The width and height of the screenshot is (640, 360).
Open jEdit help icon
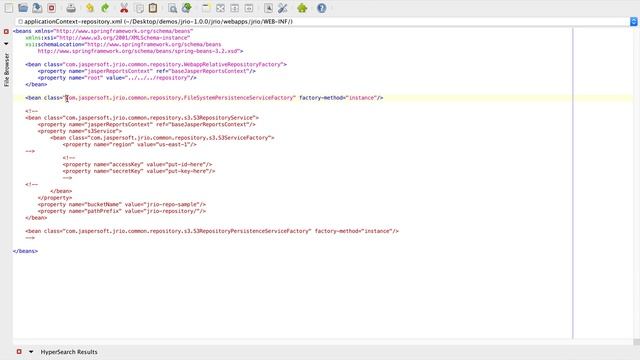(322, 8)
